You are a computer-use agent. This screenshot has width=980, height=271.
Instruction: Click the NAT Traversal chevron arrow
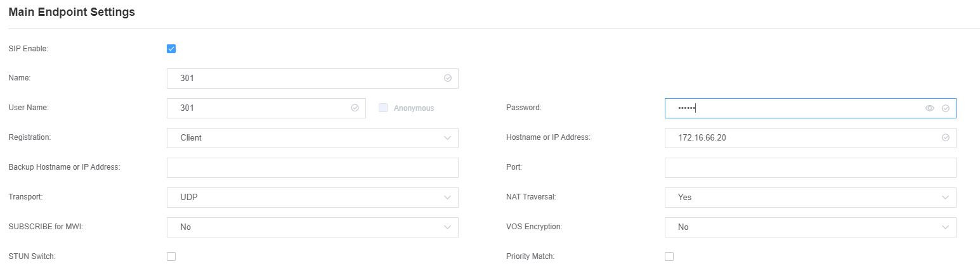945,198
